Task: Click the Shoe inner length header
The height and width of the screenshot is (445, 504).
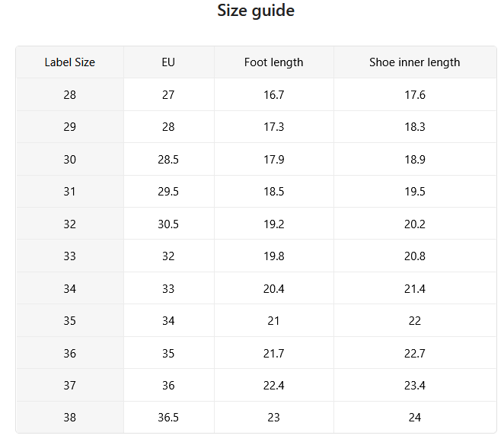Action: click(x=415, y=62)
